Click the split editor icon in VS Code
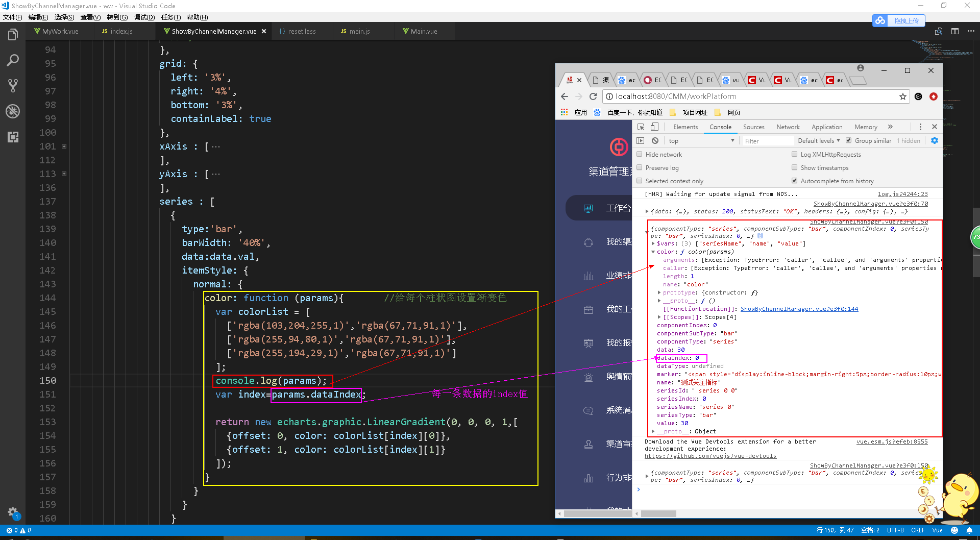The height and width of the screenshot is (540, 980). (955, 31)
